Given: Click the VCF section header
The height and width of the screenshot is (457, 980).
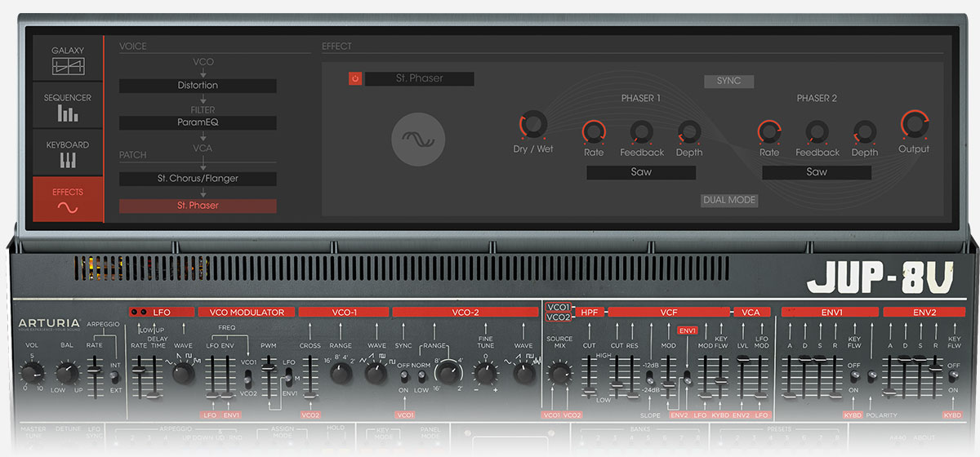Looking at the screenshot, I should pyautogui.click(x=669, y=312).
